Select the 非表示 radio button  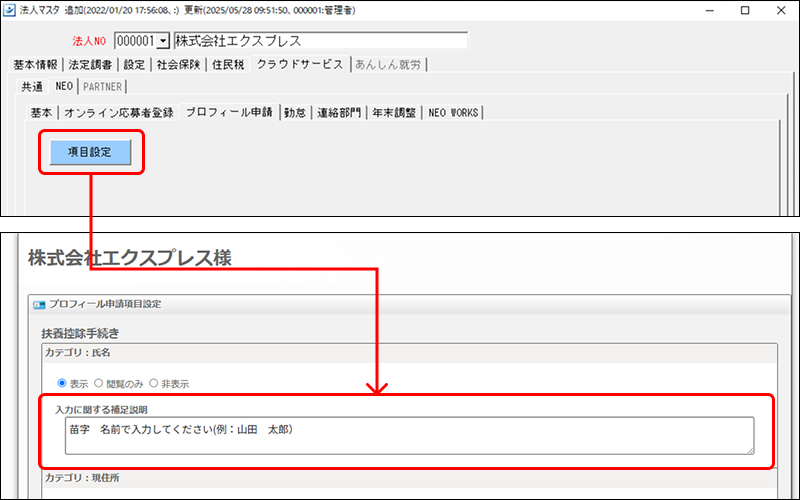click(154, 383)
